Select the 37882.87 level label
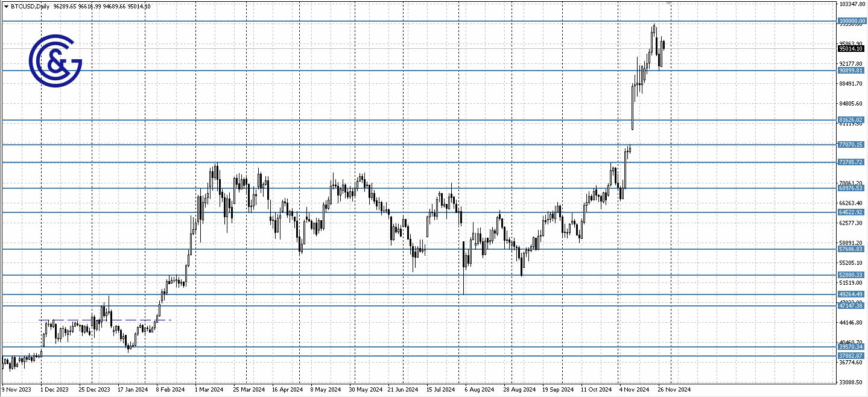Screen dimensions: 868x397 coord(851,356)
